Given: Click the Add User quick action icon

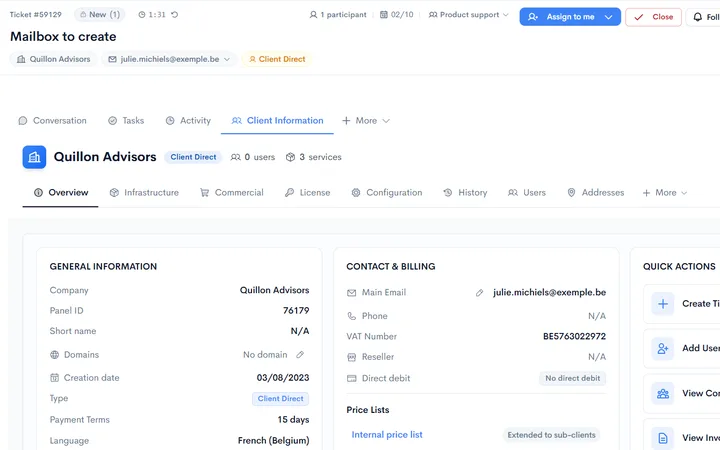Looking at the screenshot, I should pyautogui.click(x=663, y=349).
